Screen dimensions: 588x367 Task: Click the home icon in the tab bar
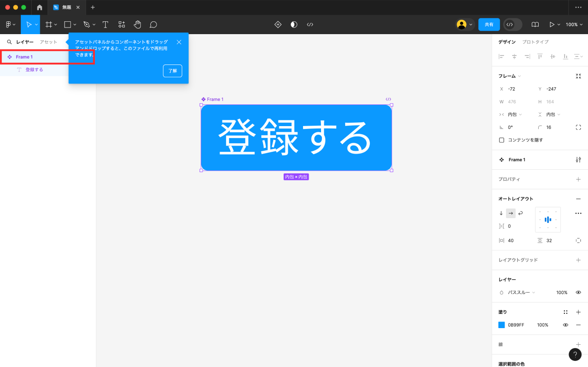[x=39, y=7]
